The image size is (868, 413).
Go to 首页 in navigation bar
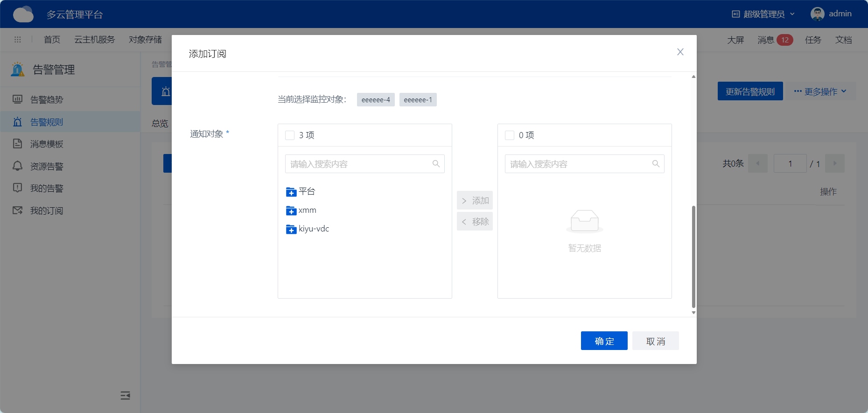pos(52,40)
